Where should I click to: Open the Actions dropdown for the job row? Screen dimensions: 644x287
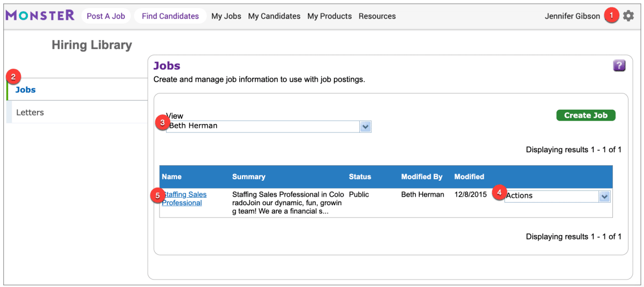(x=557, y=196)
